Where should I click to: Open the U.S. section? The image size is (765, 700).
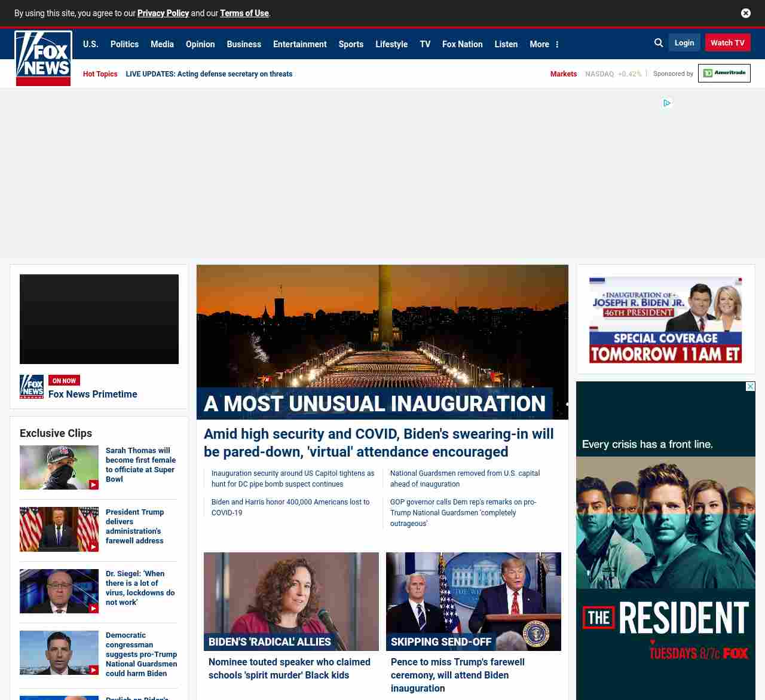91,44
